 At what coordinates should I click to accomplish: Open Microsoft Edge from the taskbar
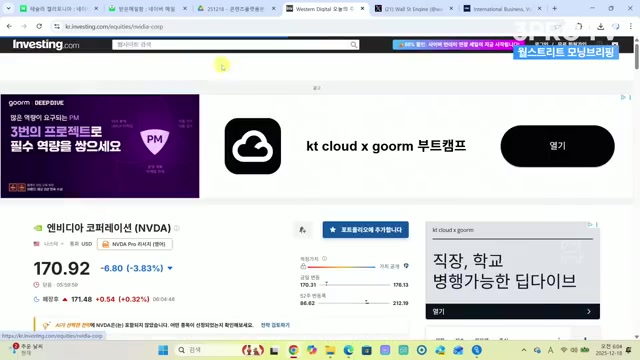349,350
